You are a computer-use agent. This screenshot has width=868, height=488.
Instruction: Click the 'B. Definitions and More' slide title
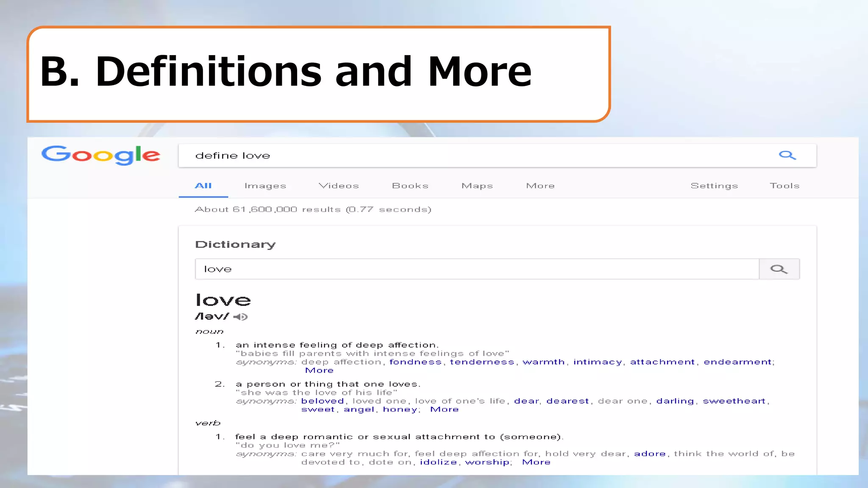pyautogui.click(x=286, y=71)
